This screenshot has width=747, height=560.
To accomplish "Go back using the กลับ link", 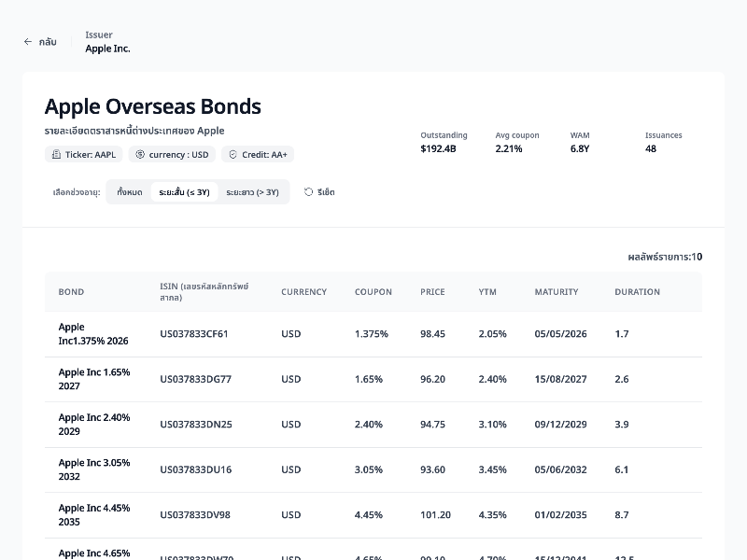I will click(40, 42).
